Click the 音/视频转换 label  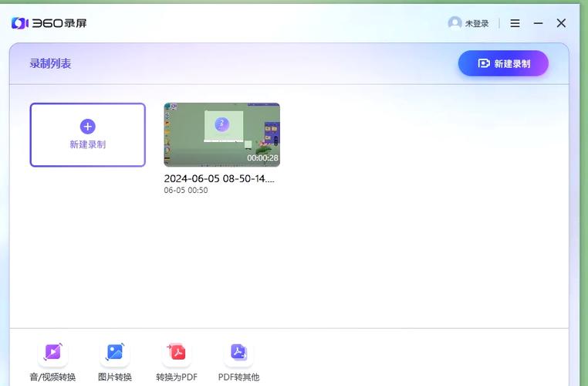click(53, 377)
